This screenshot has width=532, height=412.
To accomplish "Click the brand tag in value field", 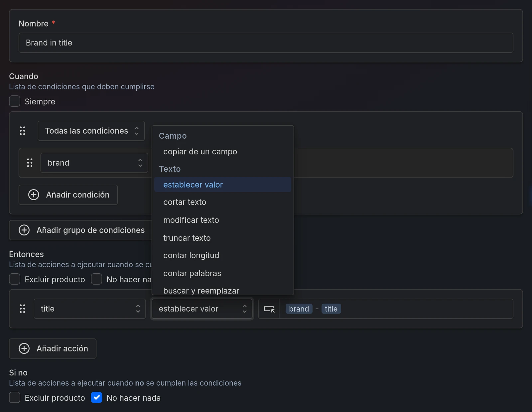I will [299, 309].
